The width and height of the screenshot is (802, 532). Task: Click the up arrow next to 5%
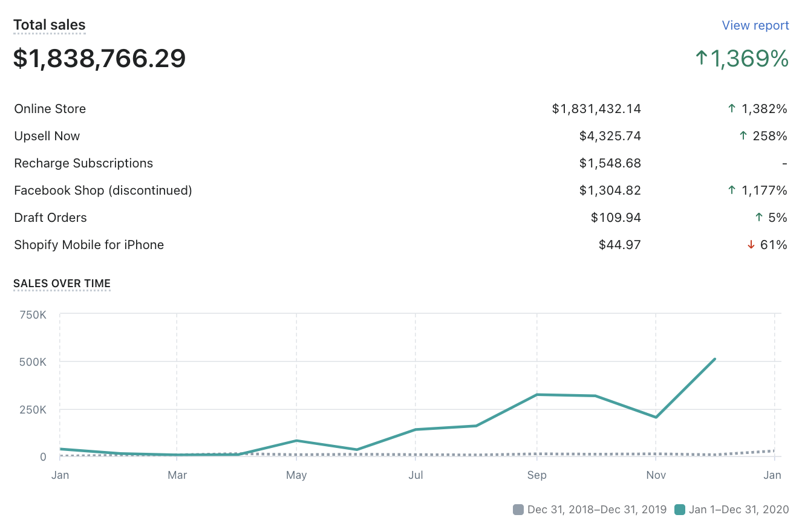point(759,218)
